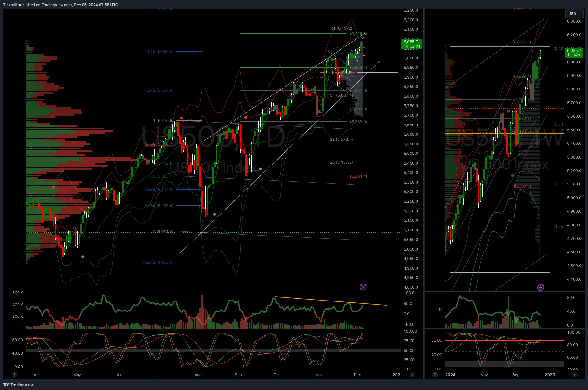Click the 6,250.0 value on daily price axis
The width and height of the screenshot is (588, 390).
point(411,10)
